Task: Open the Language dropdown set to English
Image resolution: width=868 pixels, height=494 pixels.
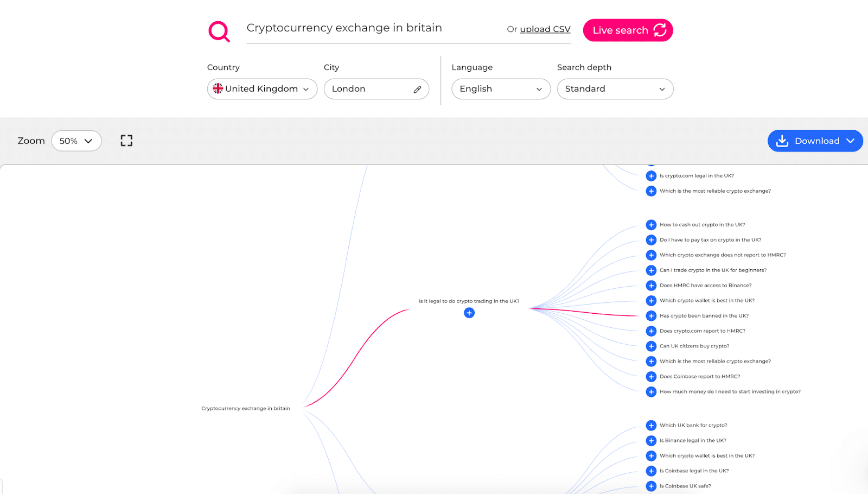Action: click(501, 89)
